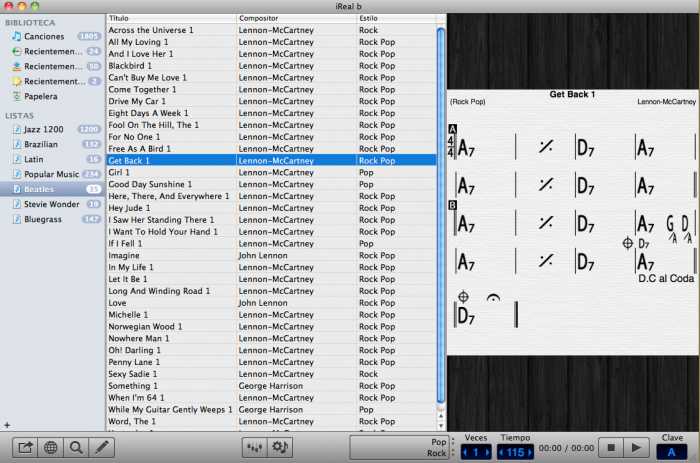Viewport: 700px width, 463px height.
Task: Click the Papelera trash icon
Action: pyautogui.click(x=17, y=96)
